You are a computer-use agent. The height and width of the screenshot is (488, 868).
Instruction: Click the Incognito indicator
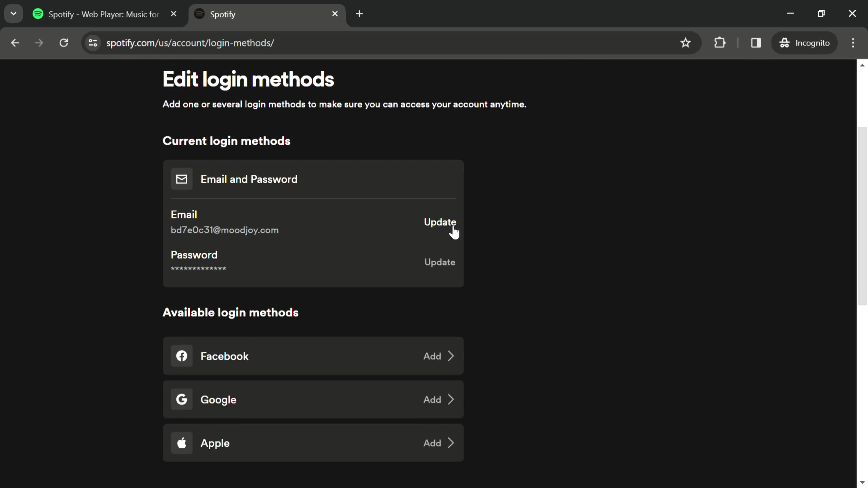[x=804, y=43]
